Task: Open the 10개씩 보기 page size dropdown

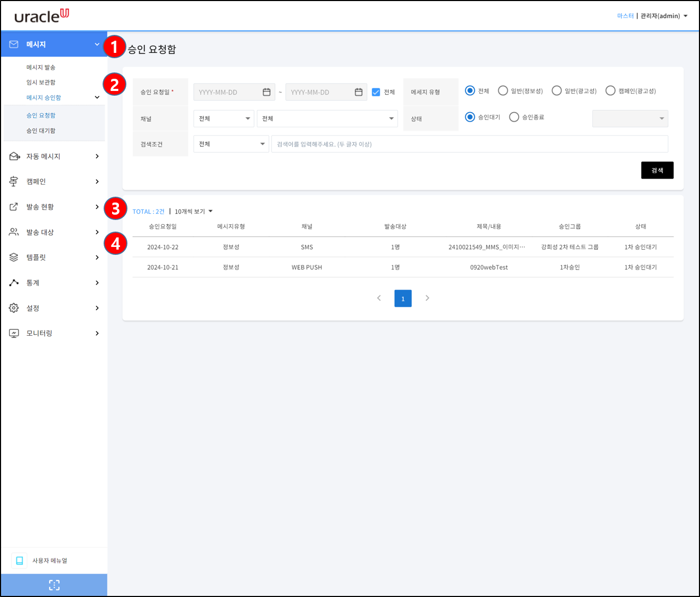Action: (x=194, y=212)
